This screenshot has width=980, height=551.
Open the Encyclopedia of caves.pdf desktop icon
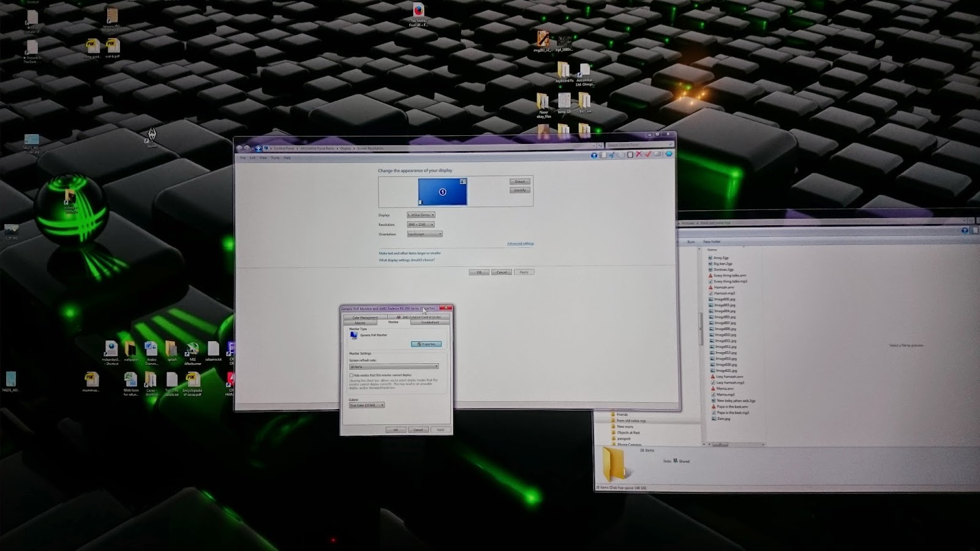(192, 384)
